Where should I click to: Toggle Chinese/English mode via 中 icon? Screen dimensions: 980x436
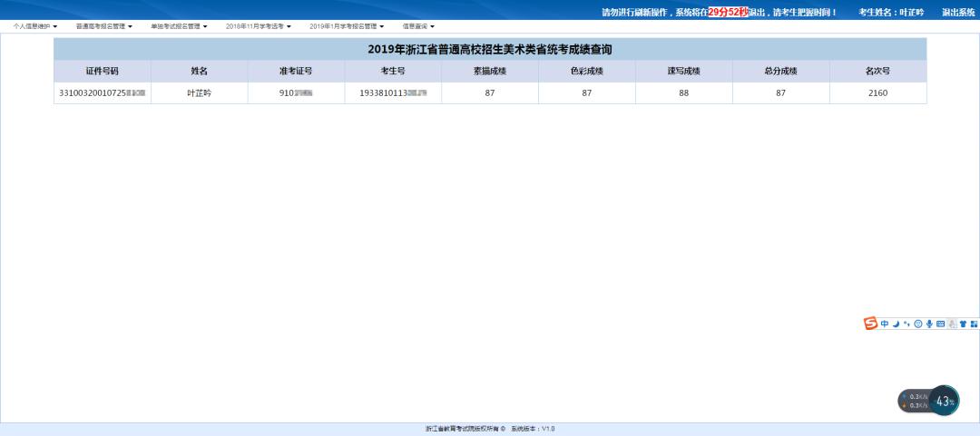(885, 324)
